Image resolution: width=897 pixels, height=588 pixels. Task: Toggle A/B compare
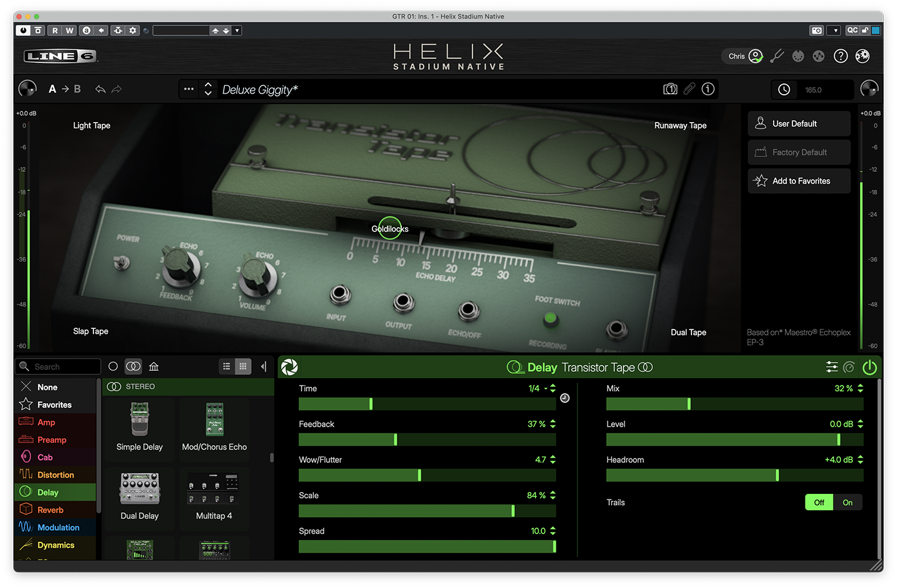pyautogui.click(x=65, y=89)
